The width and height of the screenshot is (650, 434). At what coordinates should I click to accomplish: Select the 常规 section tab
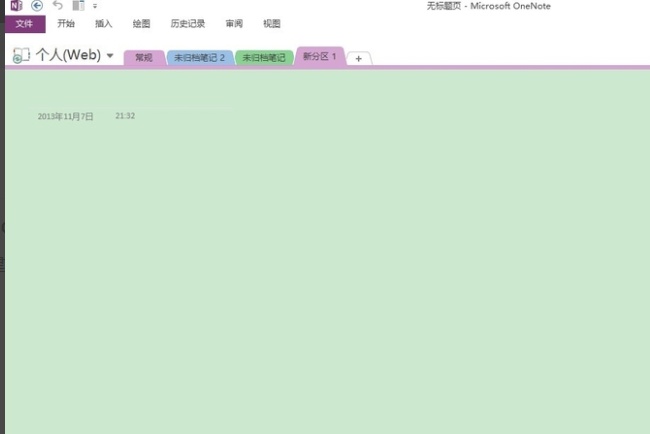point(144,58)
